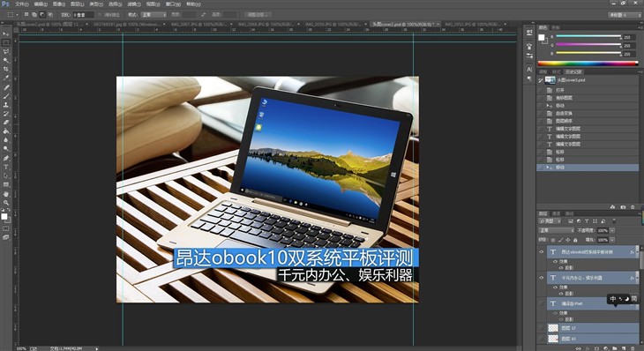Open the 滤镜 (Filter) menu

coord(134,4)
